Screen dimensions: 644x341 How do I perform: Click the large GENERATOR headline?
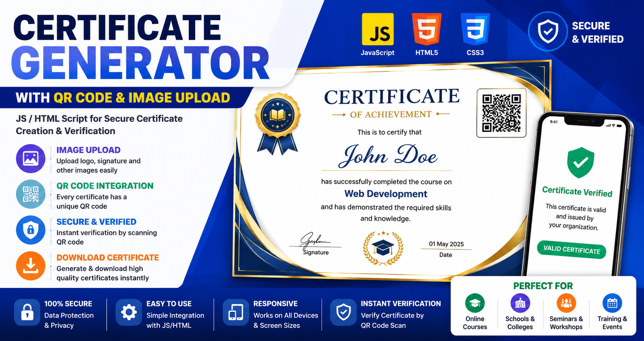point(140,63)
